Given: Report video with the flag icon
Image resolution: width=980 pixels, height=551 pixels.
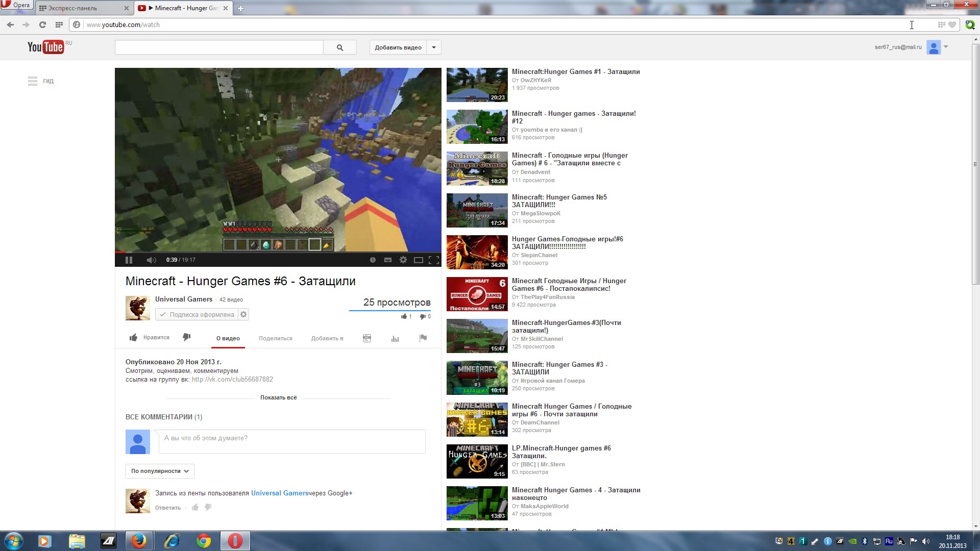Looking at the screenshot, I should tap(423, 338).
